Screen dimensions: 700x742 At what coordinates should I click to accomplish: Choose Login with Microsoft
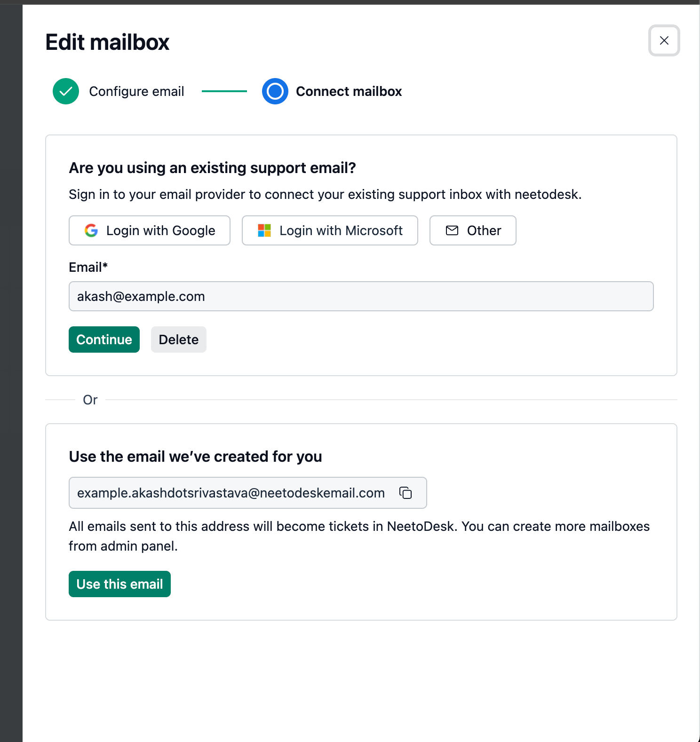330,230
